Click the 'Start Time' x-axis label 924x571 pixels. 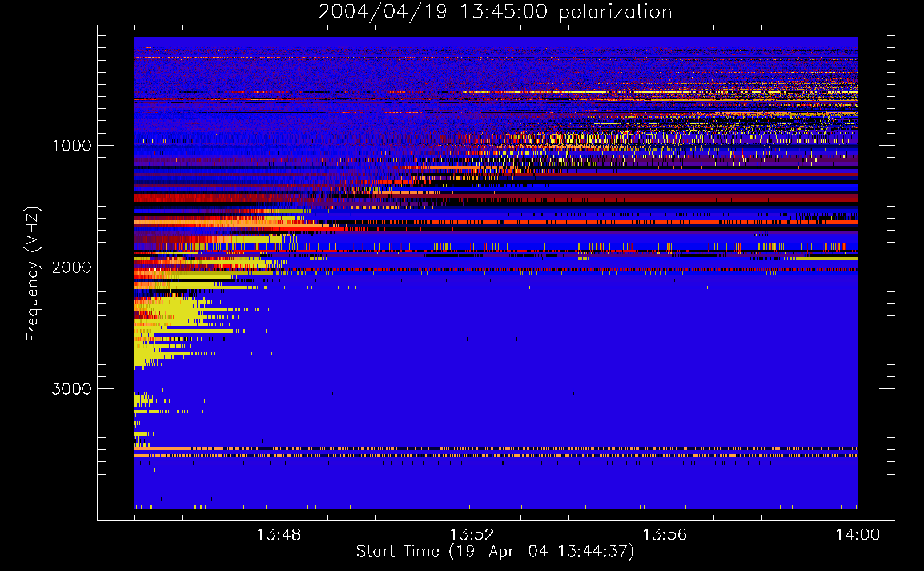click(x=495, y=551)
